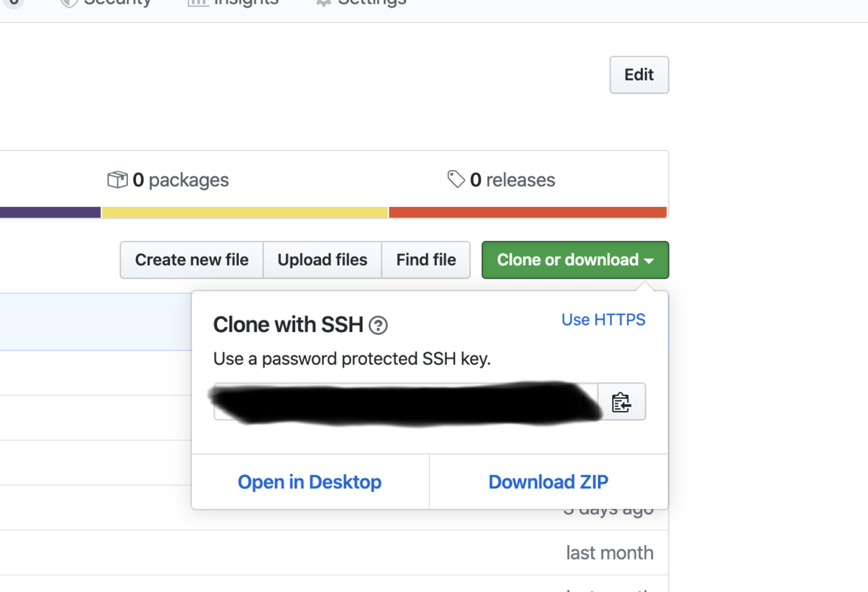Click the purple language bar segment
The width and height of the screenshot is (868, 592).
coord(49,212)
